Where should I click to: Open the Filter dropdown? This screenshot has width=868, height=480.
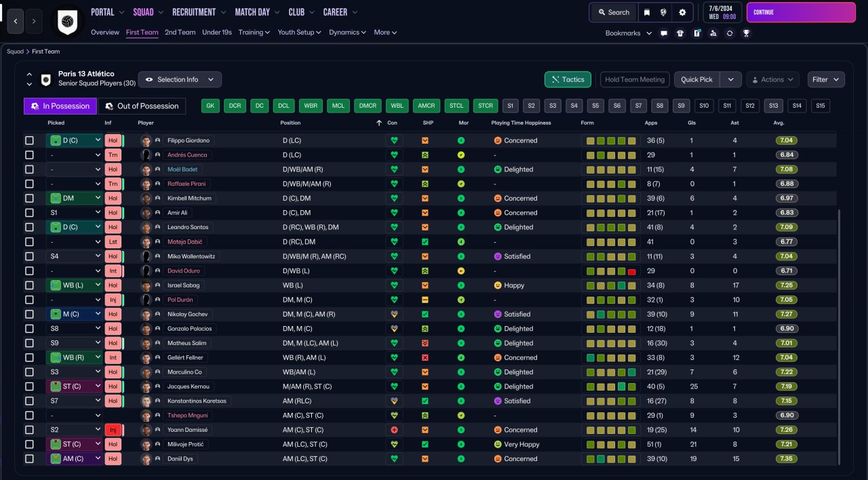tap(826, 79)
